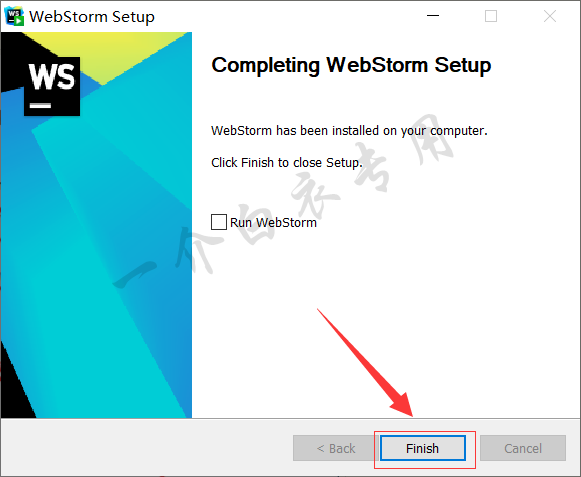This screenshot has width=581, height=477.
Task: Click the gray watermark text across the dialog
Action: 285,202
